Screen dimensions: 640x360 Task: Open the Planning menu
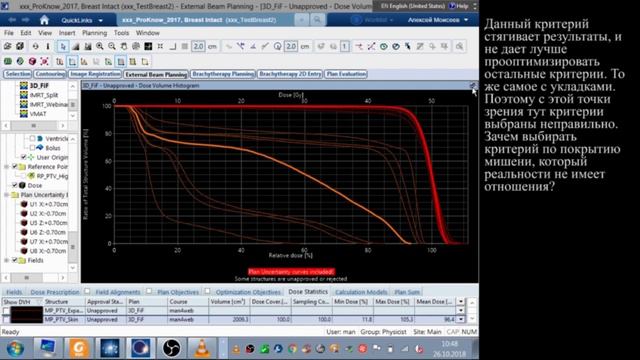(x=94, y=33)
